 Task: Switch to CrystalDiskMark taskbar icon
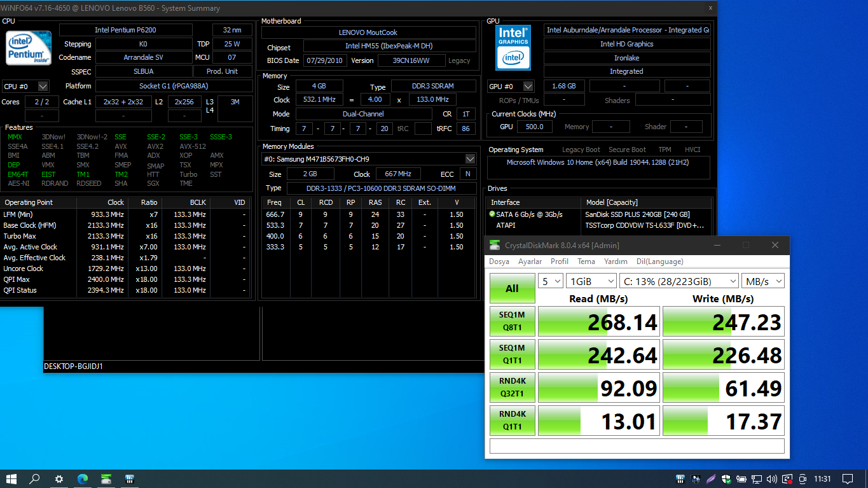[x=106, y=479]
